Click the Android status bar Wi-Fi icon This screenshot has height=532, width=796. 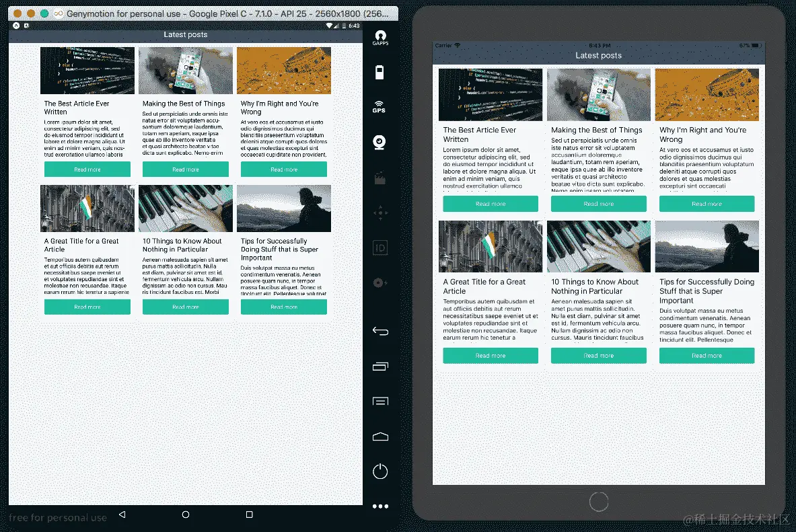[x=329, y=26]
